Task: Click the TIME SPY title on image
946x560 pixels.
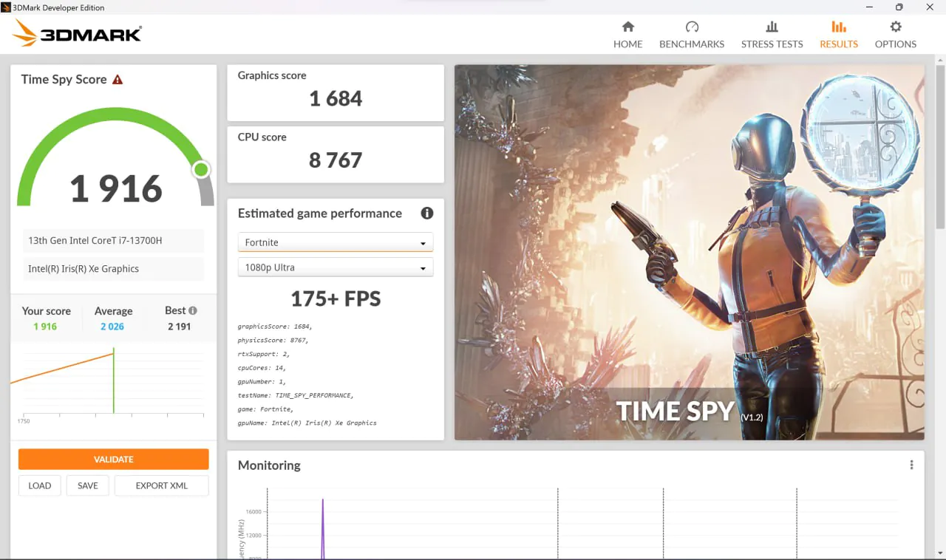Action: [x=676, y=411]
